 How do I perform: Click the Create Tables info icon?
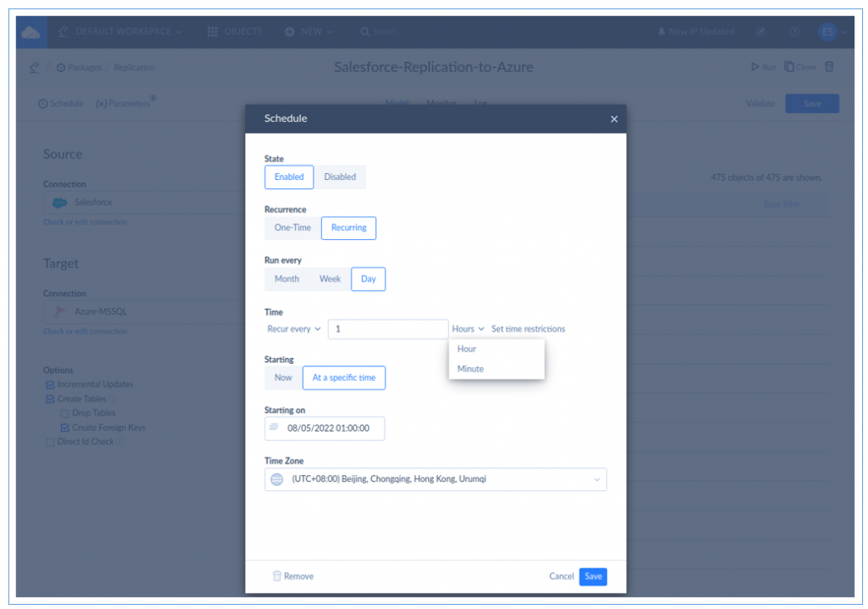pos(113,399)
